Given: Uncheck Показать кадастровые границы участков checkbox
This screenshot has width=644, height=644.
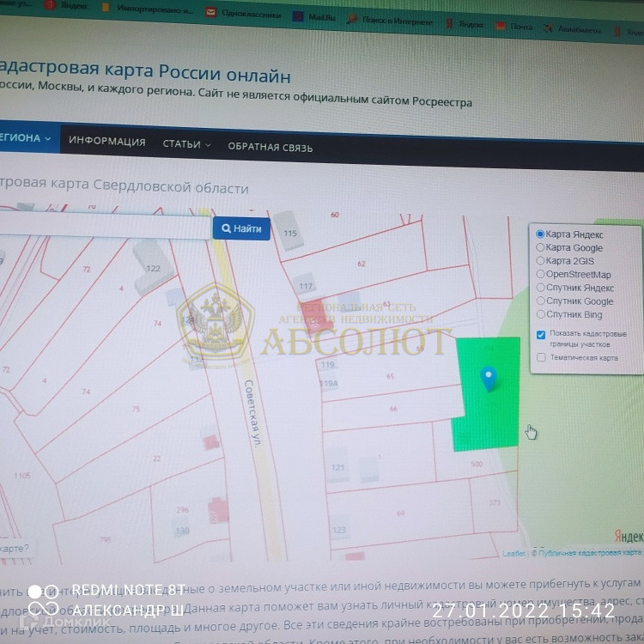Looking at the screenshot, I should (x=541, y=335).
